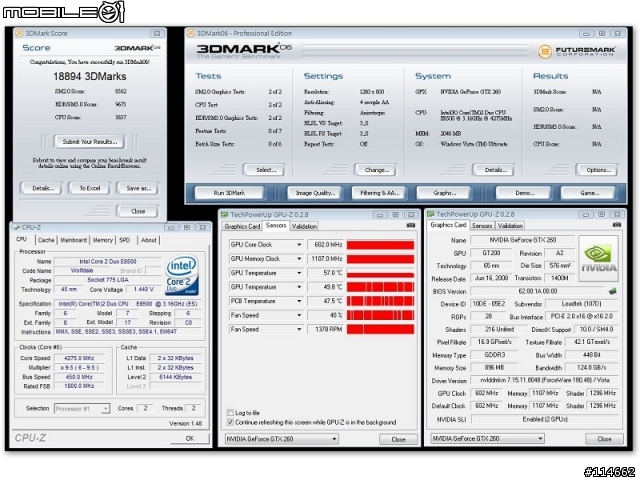Click the NVIDIA SLI Enabled field

click(x=544, y=420)
